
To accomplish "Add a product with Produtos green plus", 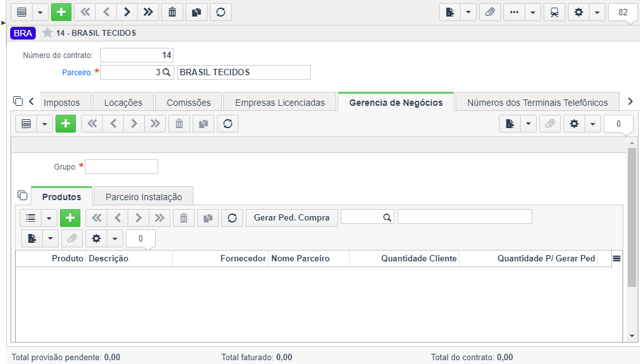I will click(70, 218).
